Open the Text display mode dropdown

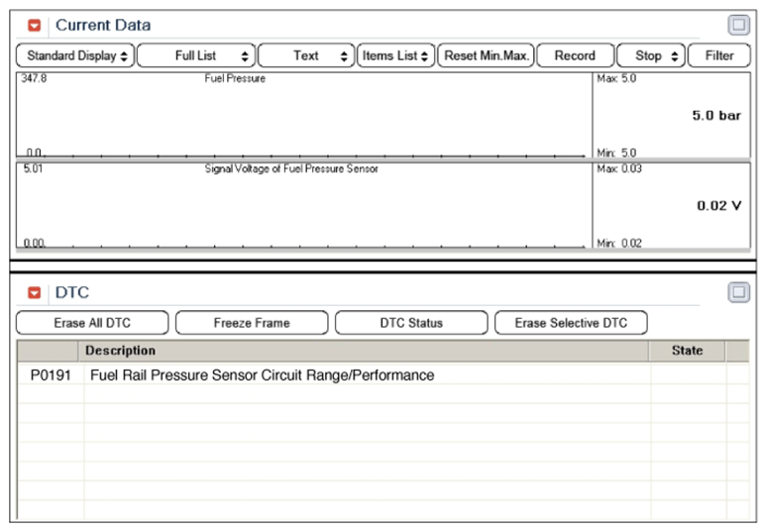click(306, 55)
